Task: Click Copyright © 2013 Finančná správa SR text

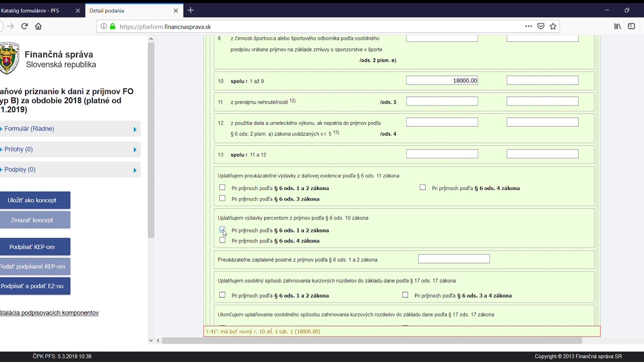Action: 578,356
